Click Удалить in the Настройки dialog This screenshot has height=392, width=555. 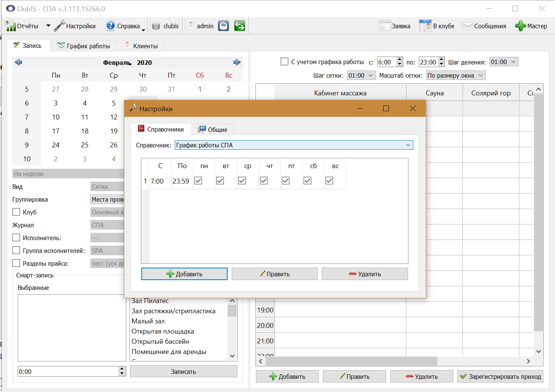[365, 274]
